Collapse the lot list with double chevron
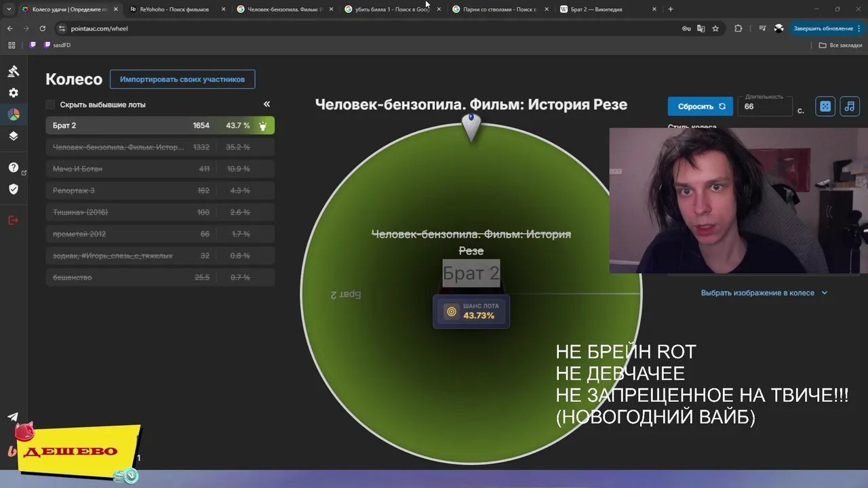Image resolution: width=868 pixels, height=488 pixels. coord(267,104)
